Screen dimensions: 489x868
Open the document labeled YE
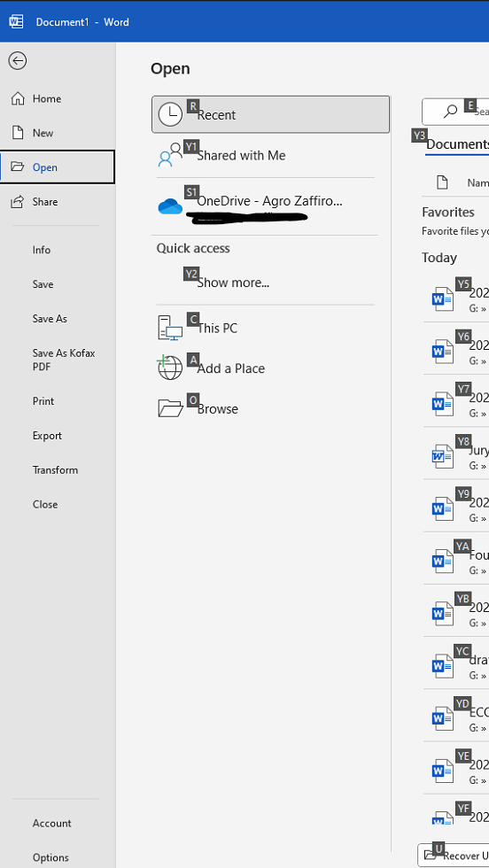point(456,771)
